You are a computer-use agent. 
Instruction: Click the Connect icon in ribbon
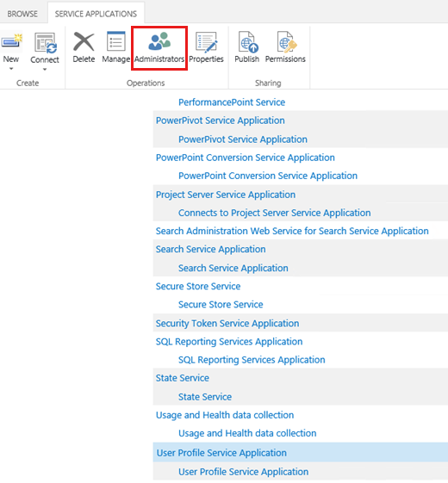point(45,42)
